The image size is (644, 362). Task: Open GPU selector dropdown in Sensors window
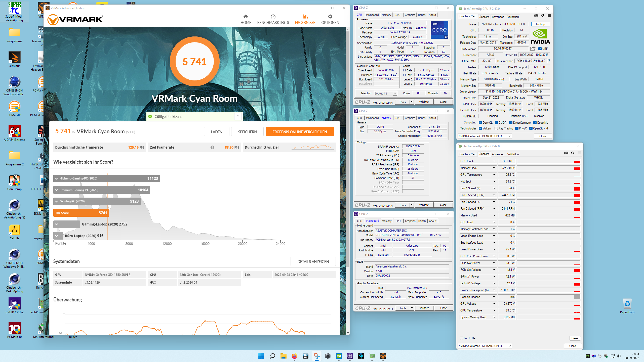pyautogui.click(x=485, y=346)
